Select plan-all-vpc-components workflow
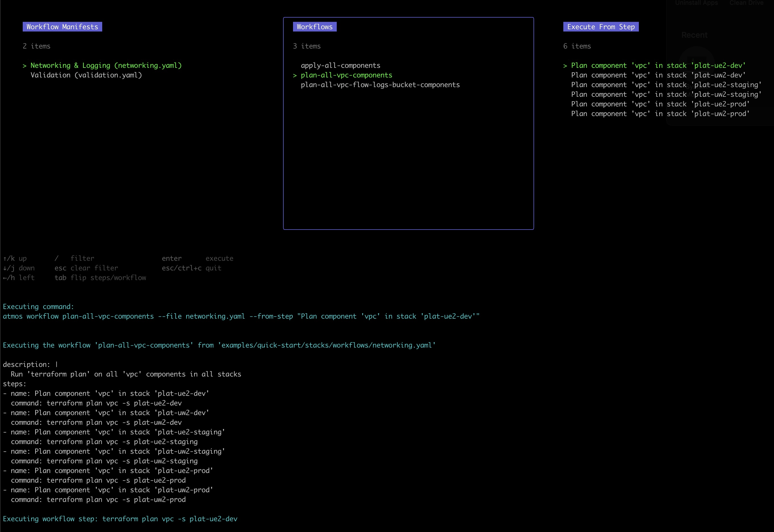 point(346,75)
